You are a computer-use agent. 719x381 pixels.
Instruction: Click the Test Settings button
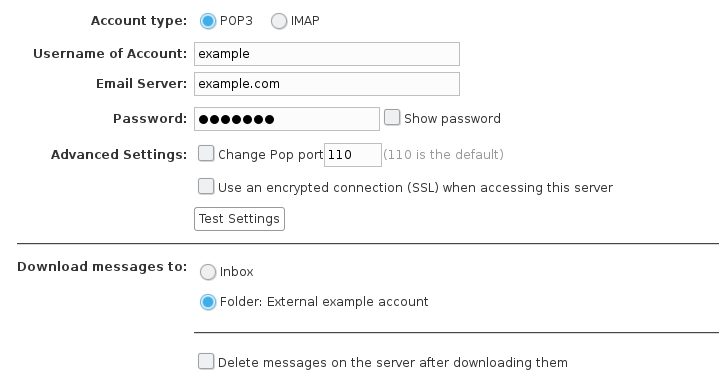click(239, 219)
